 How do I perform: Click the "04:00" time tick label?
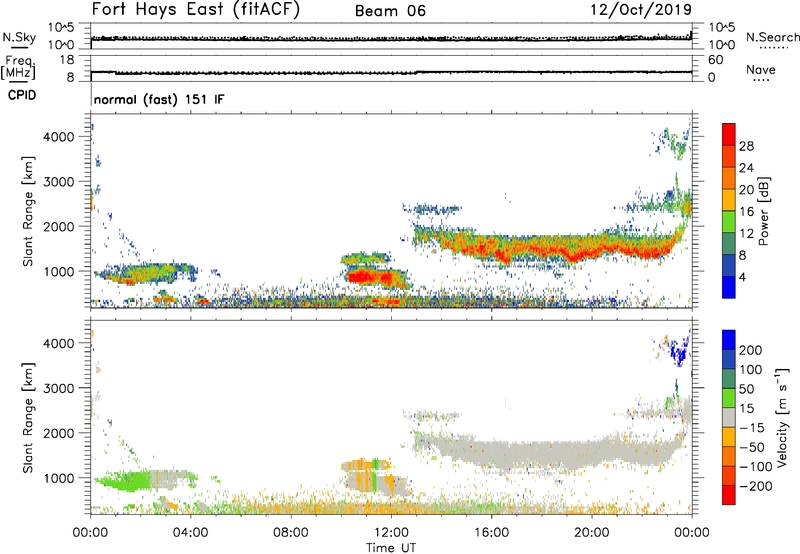(190, 533)
